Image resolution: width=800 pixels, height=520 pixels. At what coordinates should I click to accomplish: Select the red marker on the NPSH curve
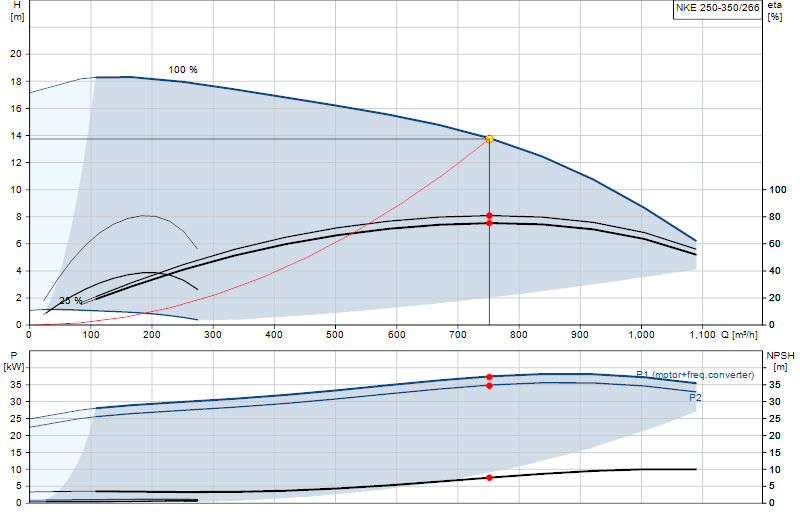[489, 478]
